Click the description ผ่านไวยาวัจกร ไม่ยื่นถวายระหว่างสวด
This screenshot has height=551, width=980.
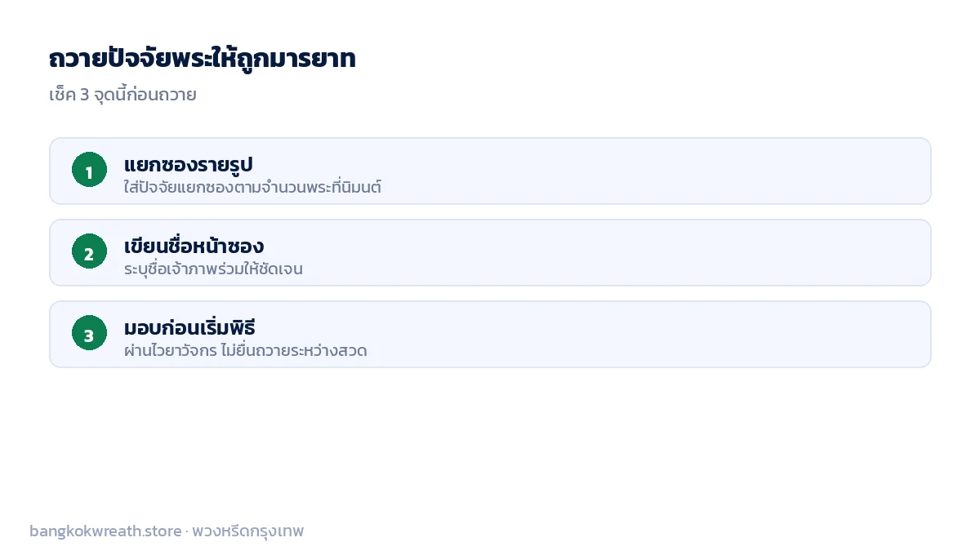pyautogui.click(x=245, y=350)
